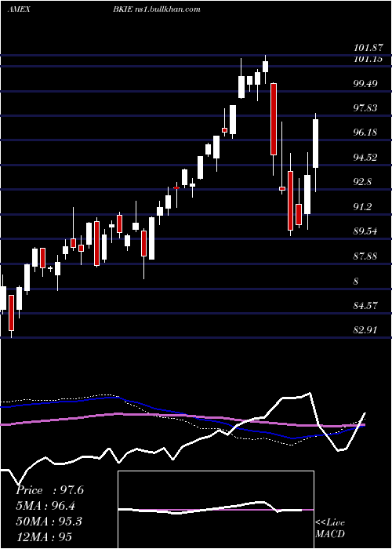The width and height of the screenshot is (392, 549).
Task: Click the 91.2 price axis label
Action: click(x=364, y=207)
